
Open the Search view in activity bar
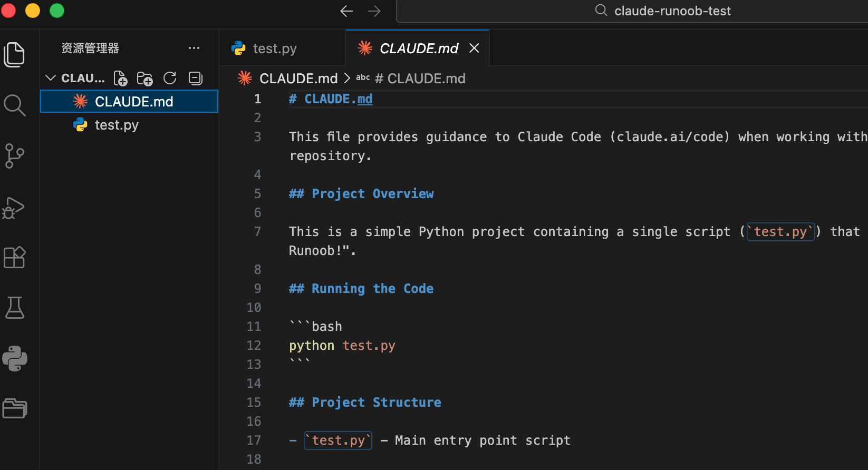tap(14, 105)
